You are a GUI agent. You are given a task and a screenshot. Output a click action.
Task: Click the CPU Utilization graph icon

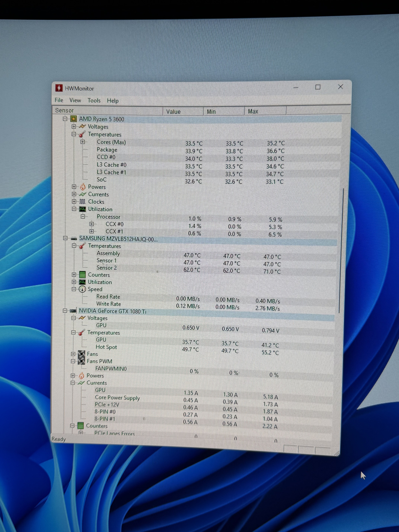82,209
